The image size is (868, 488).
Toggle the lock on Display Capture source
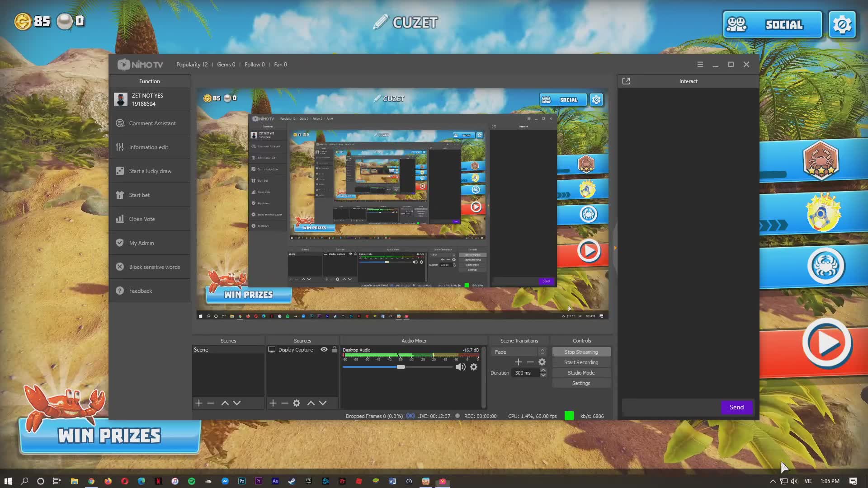coord(335,349)
